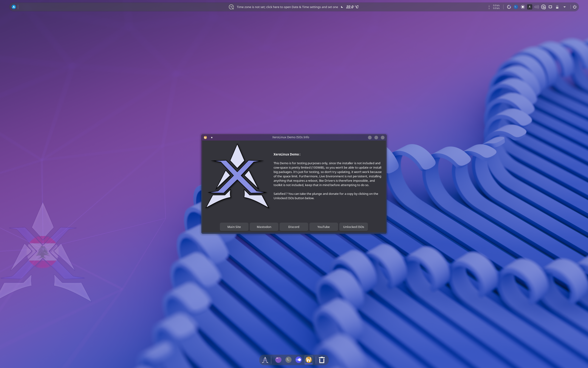The height and width of the screenshot is (368, 588).
Task: Open the Main Site button
Action: [x=234, y=227]
